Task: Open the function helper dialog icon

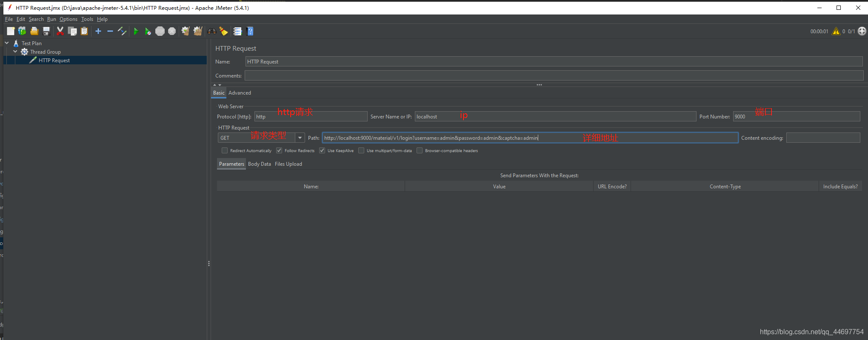Action: [237, 31]
